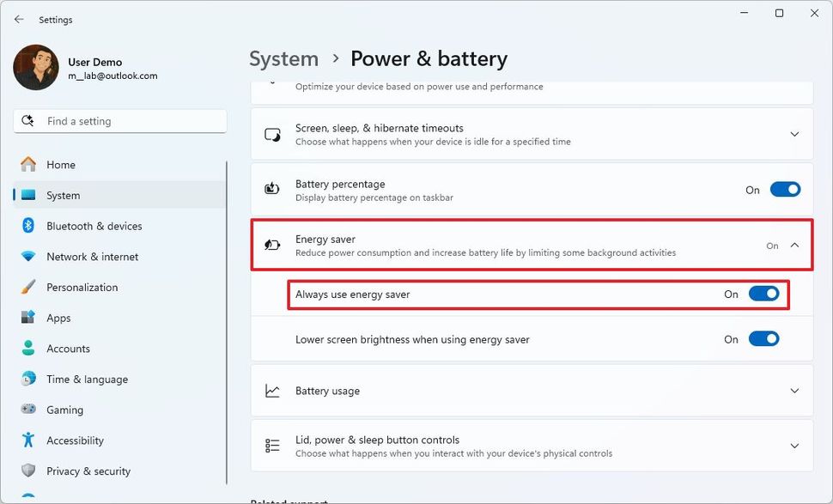
Task: Expand the Battery usage section
Action: [793, 390]
